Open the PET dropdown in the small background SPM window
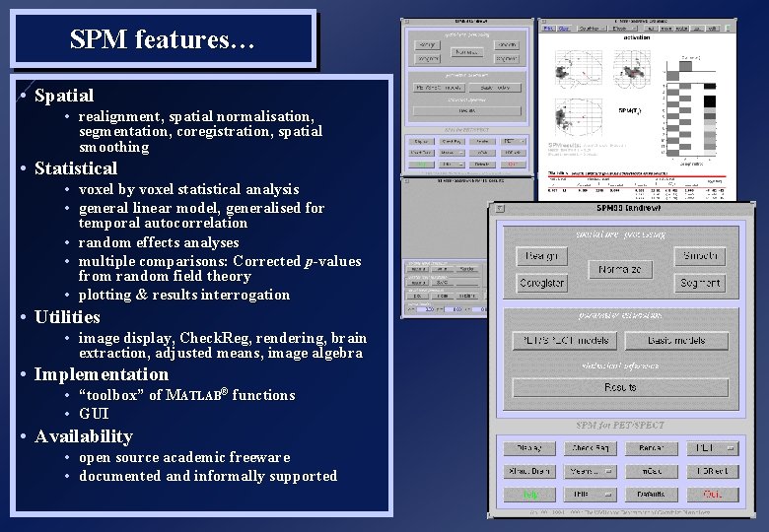The height and width of the screenshot is (532, 769). click(x=513, y=141)
